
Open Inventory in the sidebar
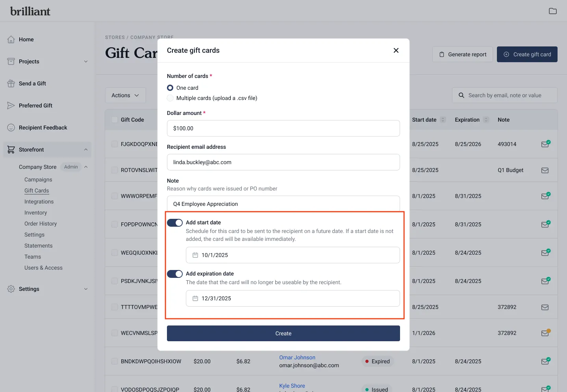(35, 213)
